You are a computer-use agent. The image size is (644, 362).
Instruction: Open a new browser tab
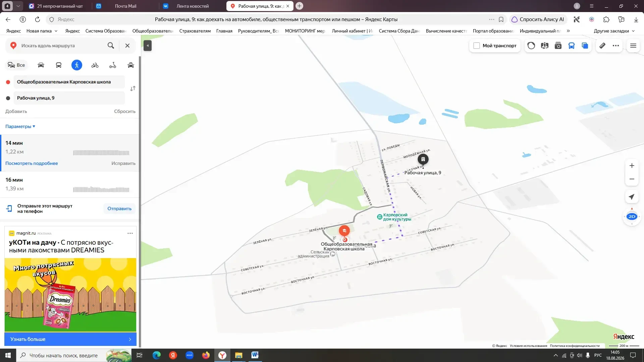click(300, 6)
